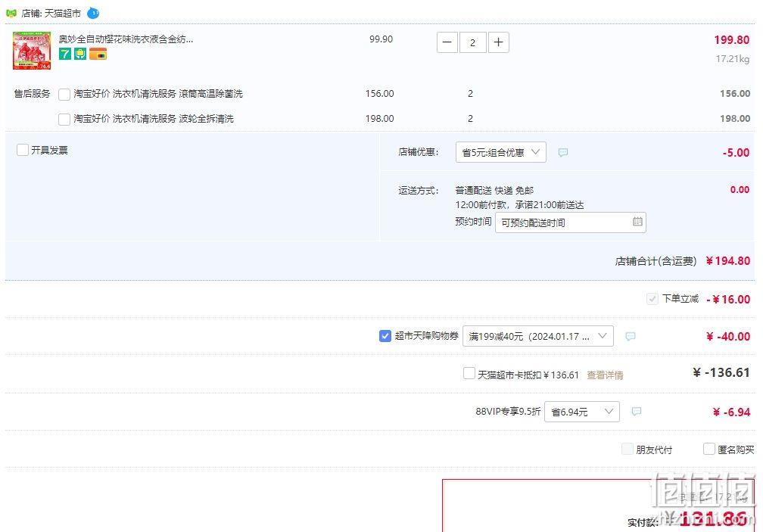Screen dimensions: 763x532
Task: Open product link 奥妙全自动樱花味洗衣液
Action: [x=126, y=39]
